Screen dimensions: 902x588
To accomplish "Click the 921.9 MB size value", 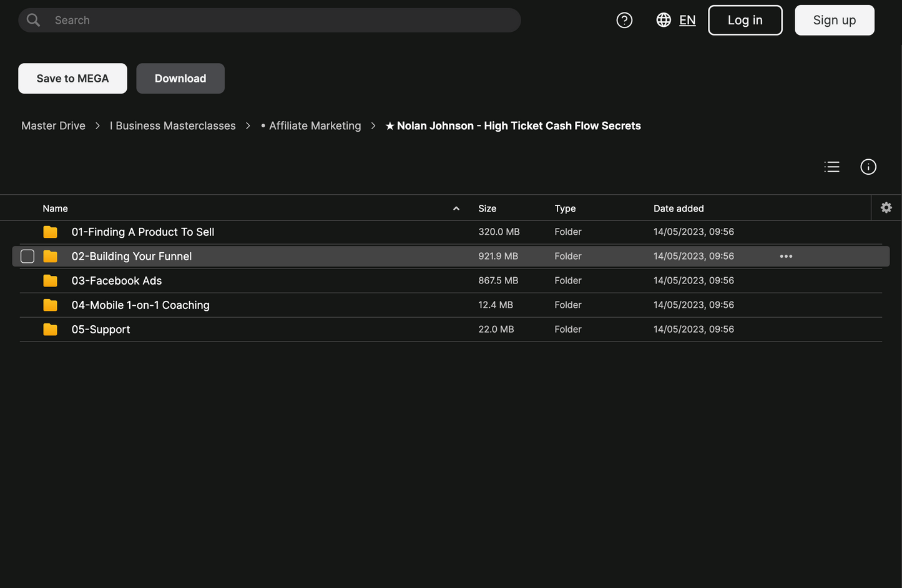I will [x=498, y=256].
